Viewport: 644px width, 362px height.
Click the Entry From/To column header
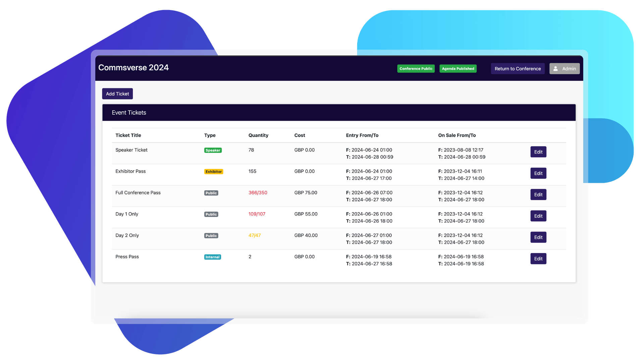pos(362,135)
